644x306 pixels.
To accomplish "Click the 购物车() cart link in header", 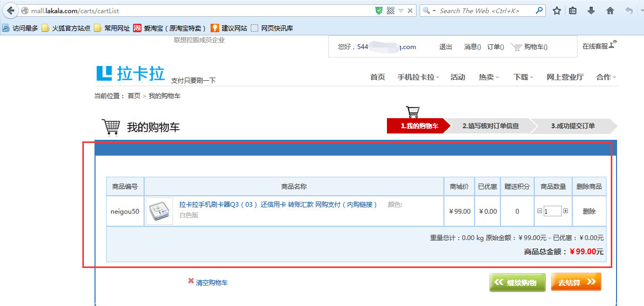I will pyautogui.click(x=536, y=47).
